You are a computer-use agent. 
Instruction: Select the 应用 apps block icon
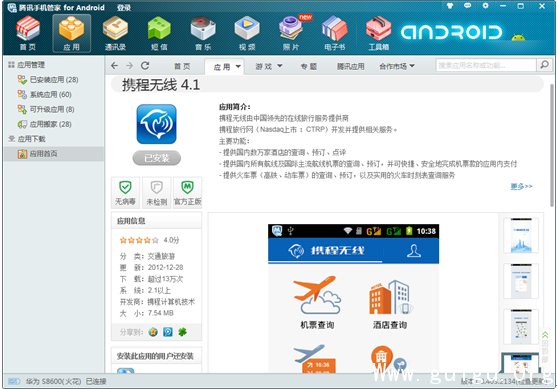72,33
